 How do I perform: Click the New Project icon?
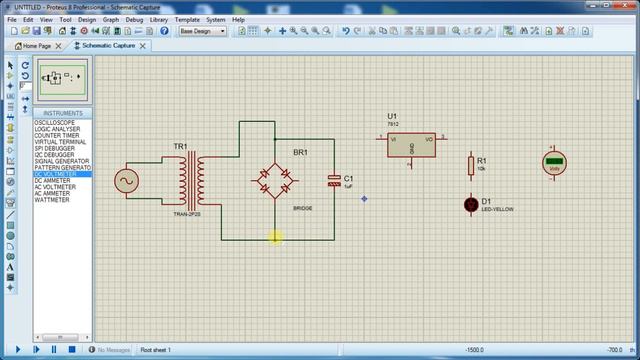click(14, 31)
